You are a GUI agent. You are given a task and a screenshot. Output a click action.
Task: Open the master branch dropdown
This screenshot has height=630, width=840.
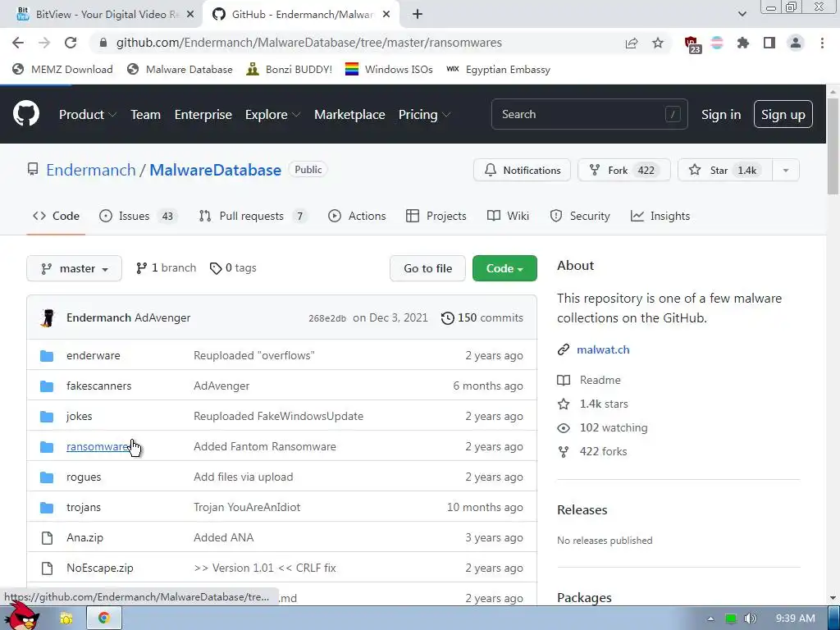75,268
